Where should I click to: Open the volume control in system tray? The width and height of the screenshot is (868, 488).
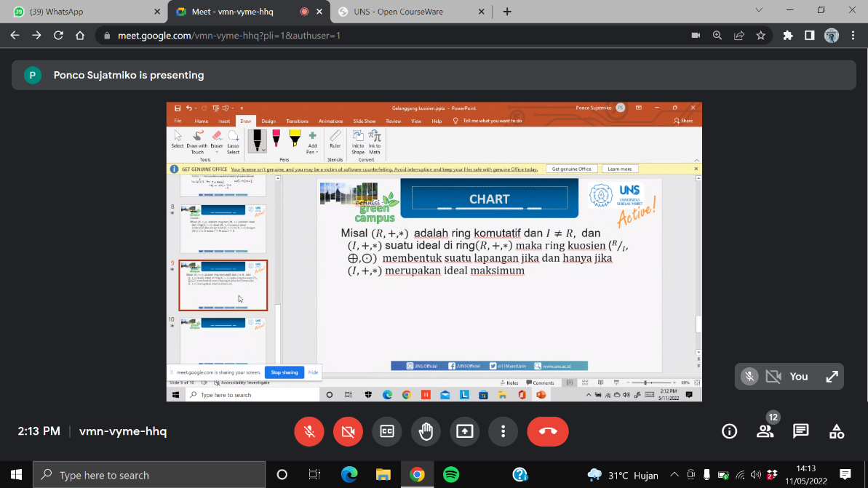pyautogui.click(x=756, y=475)
